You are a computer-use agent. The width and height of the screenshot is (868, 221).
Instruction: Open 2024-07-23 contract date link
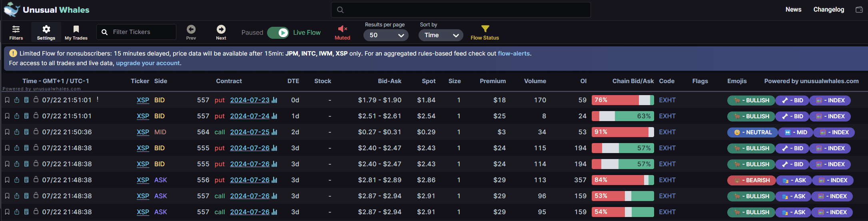tap(250, 100)
